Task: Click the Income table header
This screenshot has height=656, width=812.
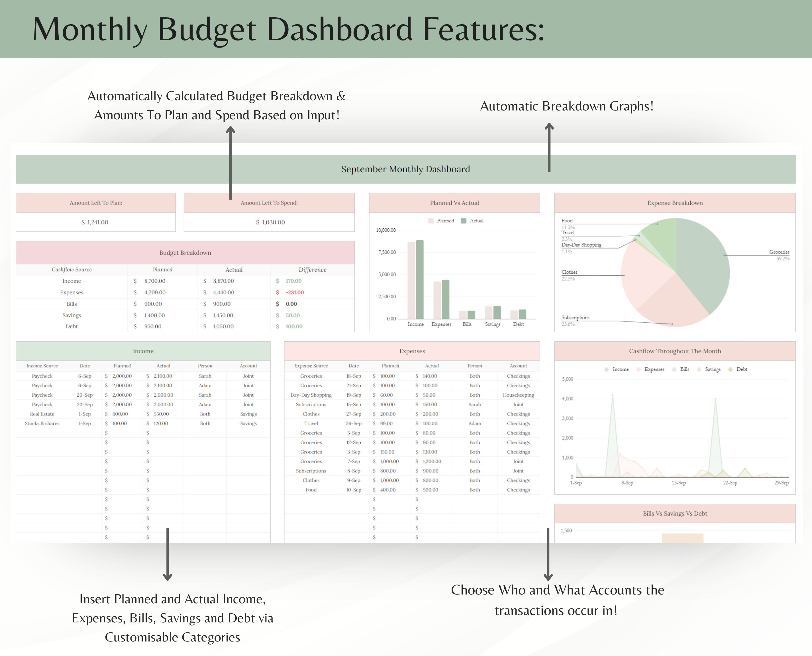Action: (x=143, y=351)
